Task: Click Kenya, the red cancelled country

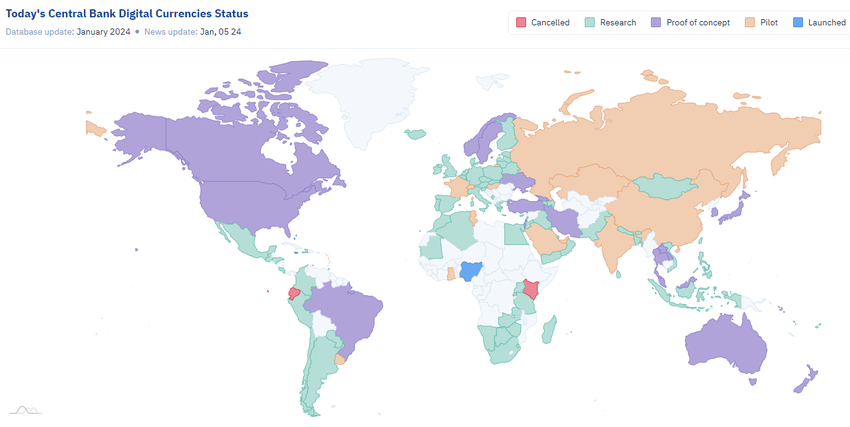Action: (x=533, y=293)
